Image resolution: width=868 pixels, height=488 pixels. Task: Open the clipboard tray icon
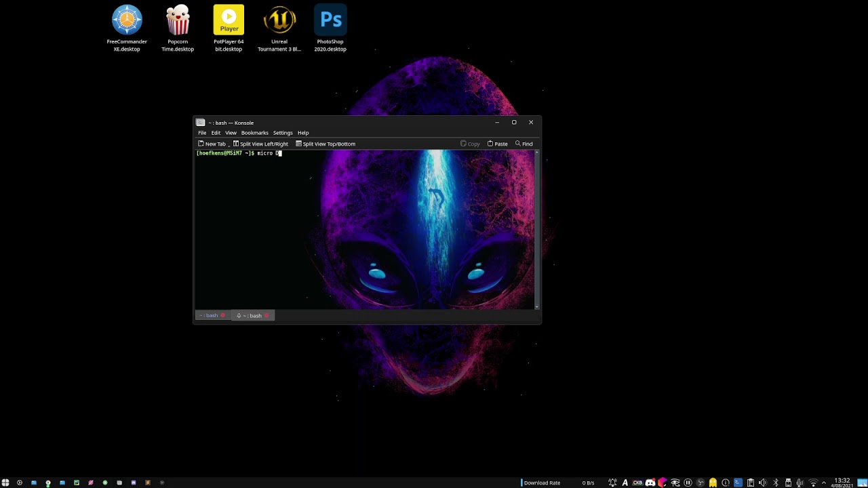tap(751, 483)
